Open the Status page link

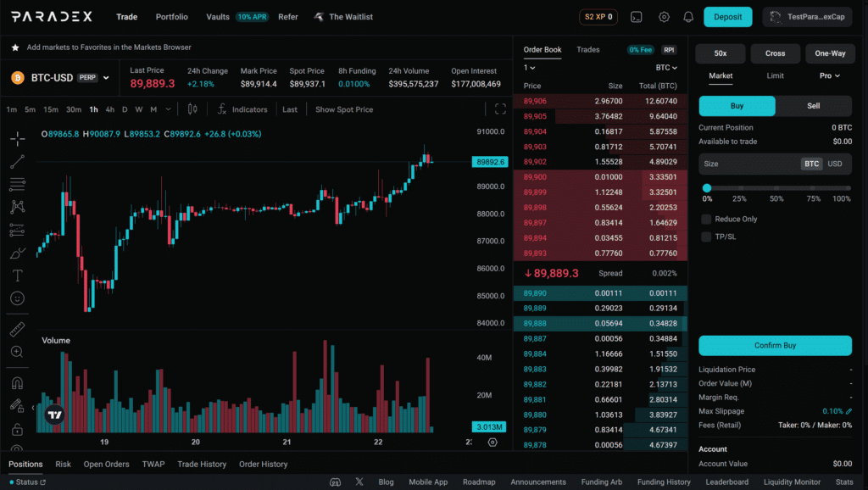28,482
